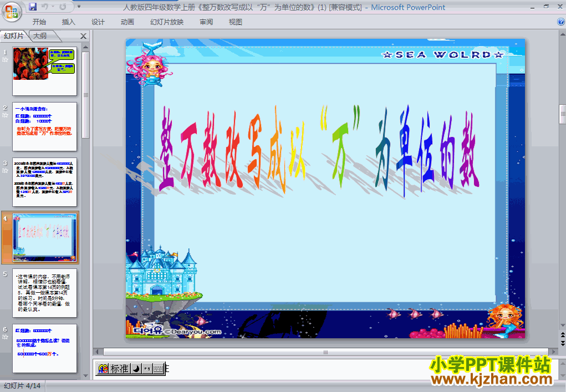
Task: Click slide area vertical scroll up arrow
Action: 562,34
